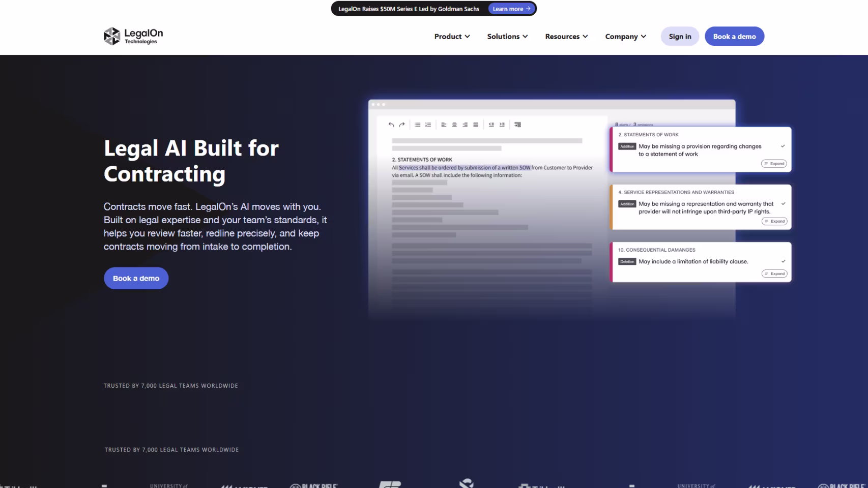Click Book a demo below hero text
Screen dimensions: 868x488
point(136,278)
